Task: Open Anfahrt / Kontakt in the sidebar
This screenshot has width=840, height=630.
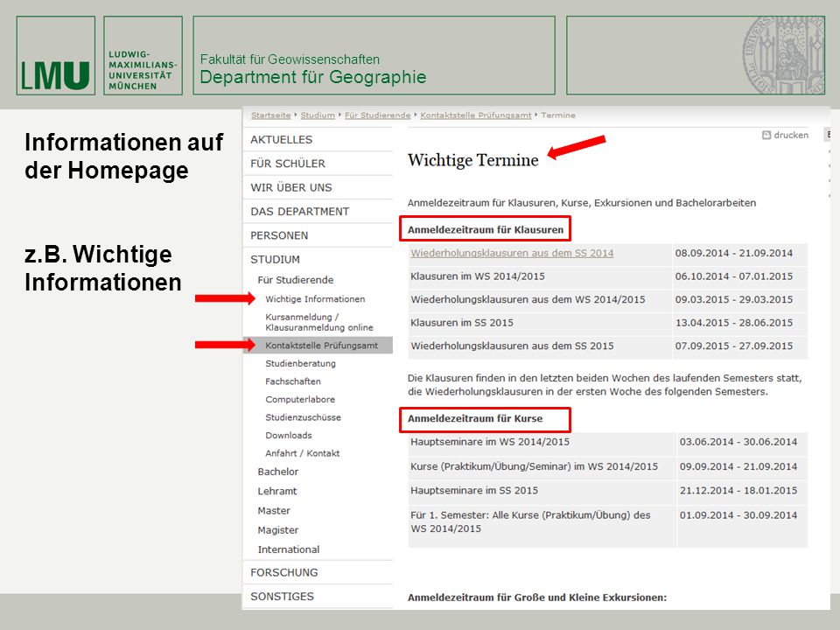Action: point(302,453)
